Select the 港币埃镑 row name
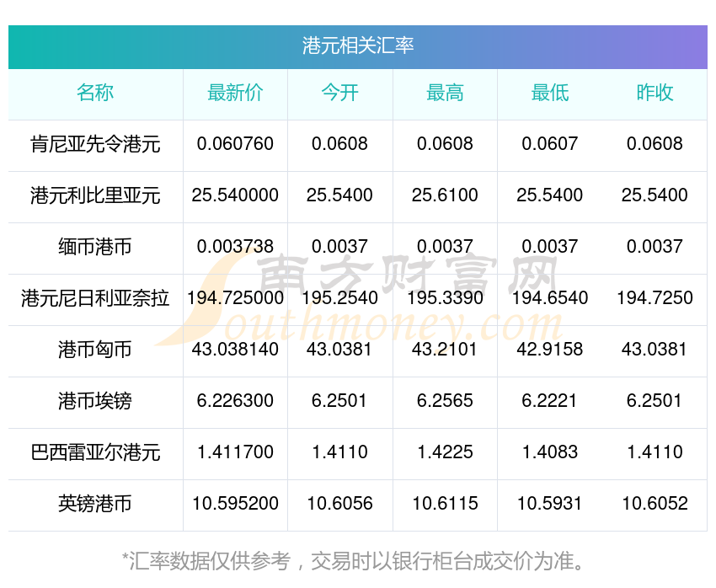The width and height of the screenshot is (716, 588). click(95, 401)
